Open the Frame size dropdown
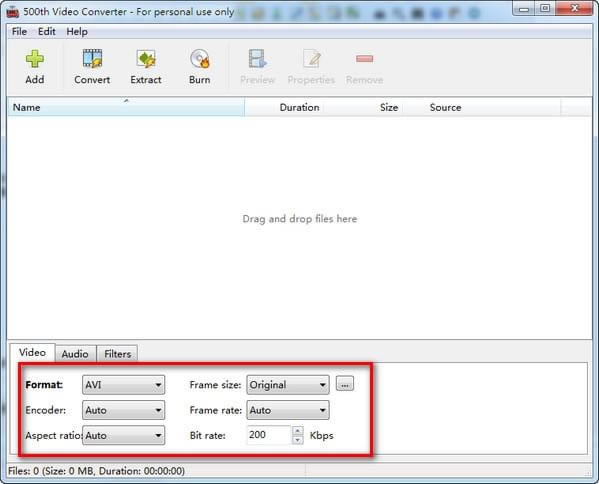Image resolution: width=599 pixels, height=484 pixels. [x=288, y=385]
